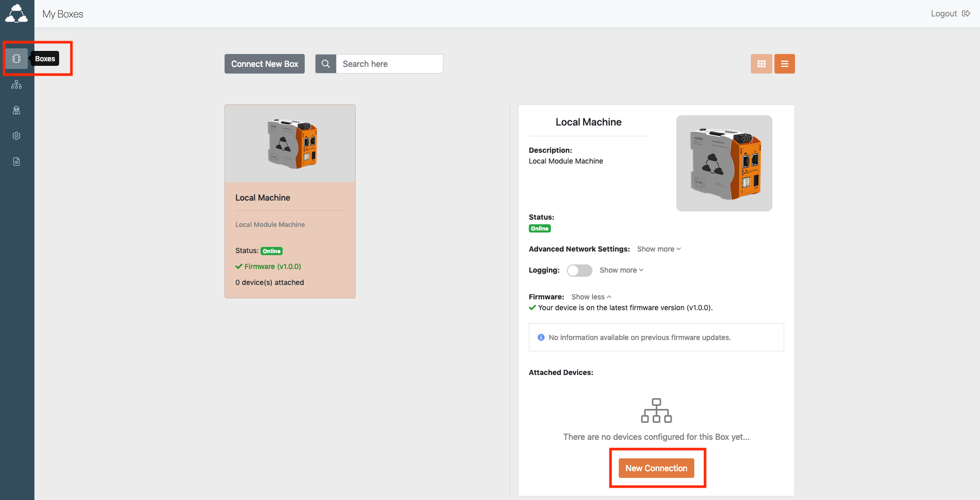Click the Attached Devices label
The height and width of the screenshot is (500, 980).
[x=561, y=372]
